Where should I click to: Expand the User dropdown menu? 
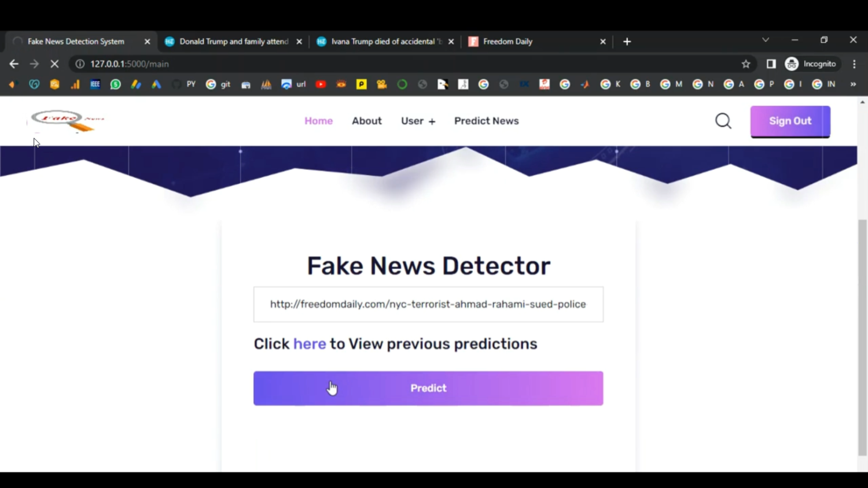pos(418,121)
